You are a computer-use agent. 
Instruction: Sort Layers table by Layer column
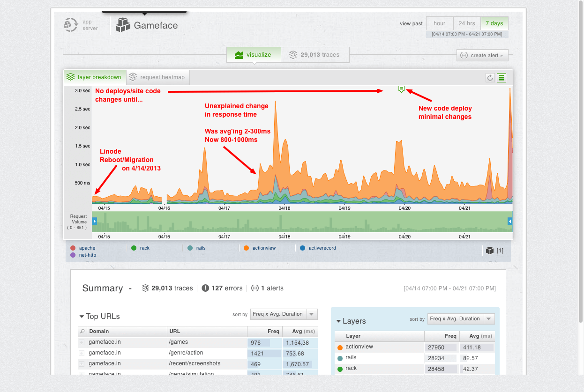tap(379, 336)
